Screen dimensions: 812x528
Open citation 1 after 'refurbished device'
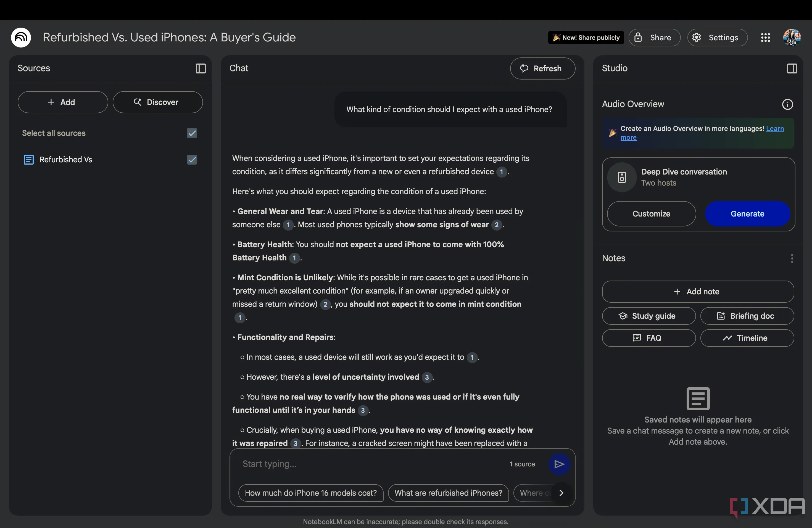coord(501,171)
